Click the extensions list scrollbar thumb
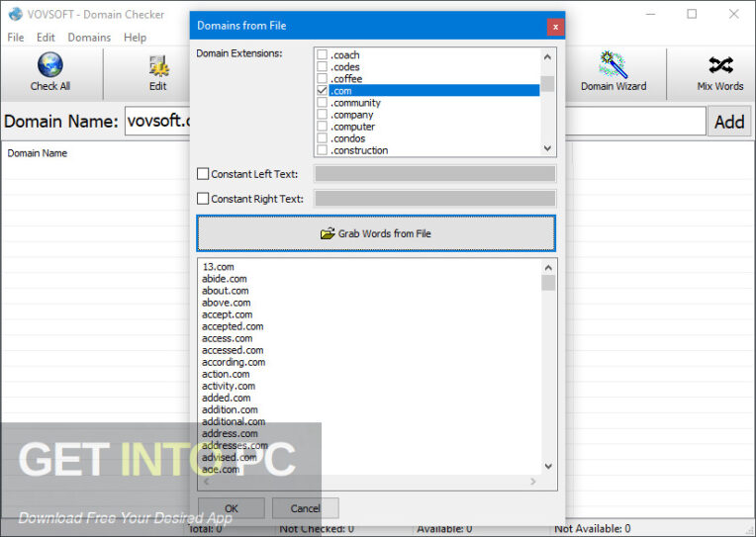The height and width of the screenshot is (537, 756). pyautogui.click(x=547, y=83)
